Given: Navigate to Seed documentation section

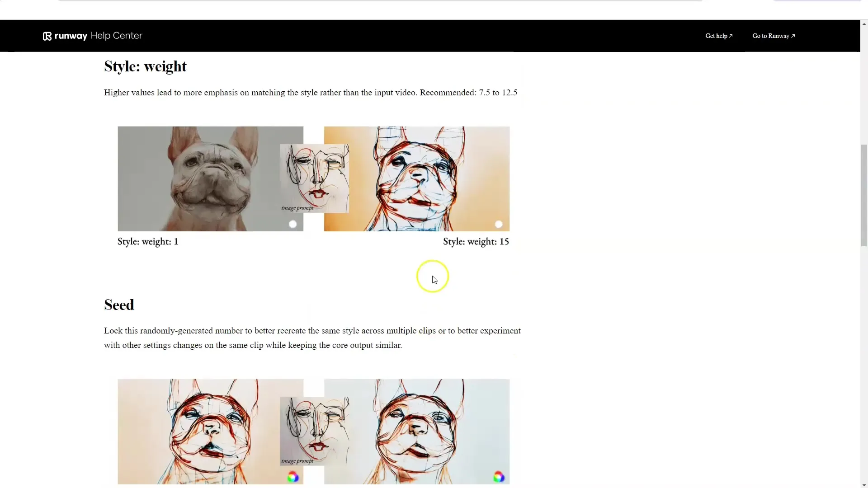Looking at the screenshot, I should pyautogui.click(x=119, y=305).
